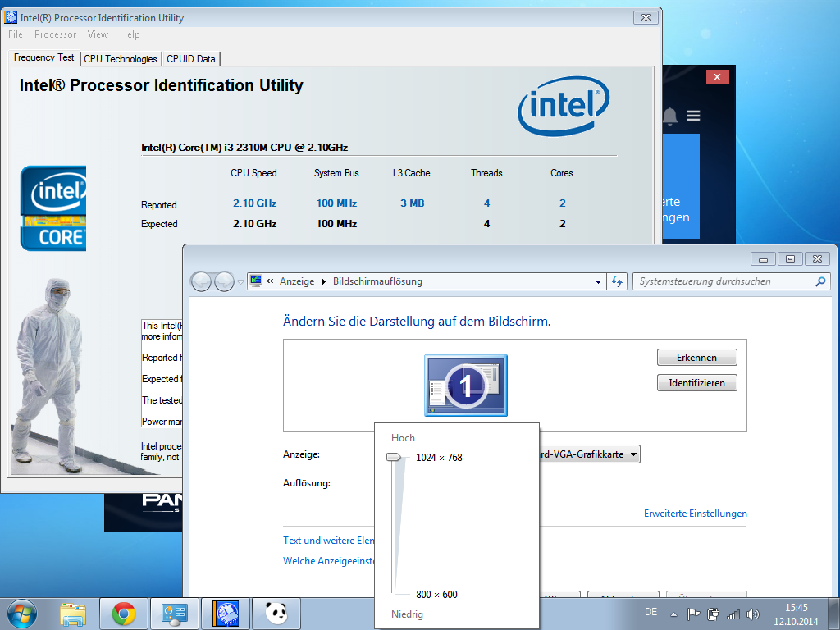Open the notification bell in Panda window
Image resolution: width=840 pixels, height=630 pixels.
pos(670,115)
